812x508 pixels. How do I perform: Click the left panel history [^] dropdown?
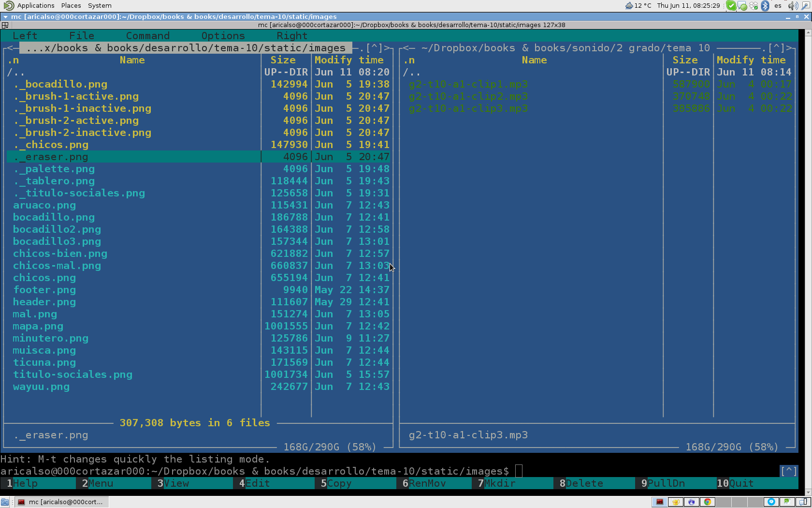coord(374,48)
